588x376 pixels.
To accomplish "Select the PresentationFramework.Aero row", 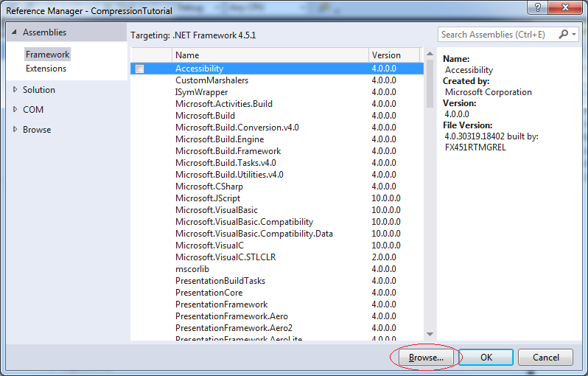I will 277,316.
